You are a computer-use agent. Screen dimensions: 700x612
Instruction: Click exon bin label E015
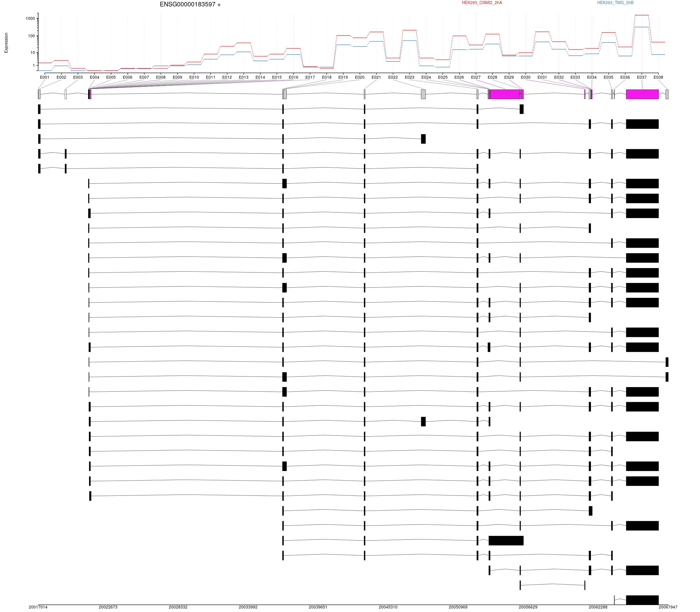click(277, 78)
